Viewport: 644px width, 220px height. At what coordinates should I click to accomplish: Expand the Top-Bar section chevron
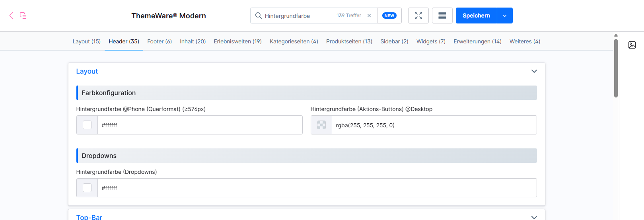534,217
